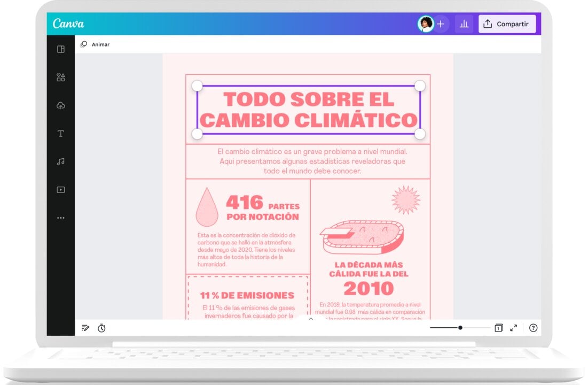Open the Videos panel in sidebar
Image resolution: width=588 pixels, height=385 pixels.
point(61,189)
